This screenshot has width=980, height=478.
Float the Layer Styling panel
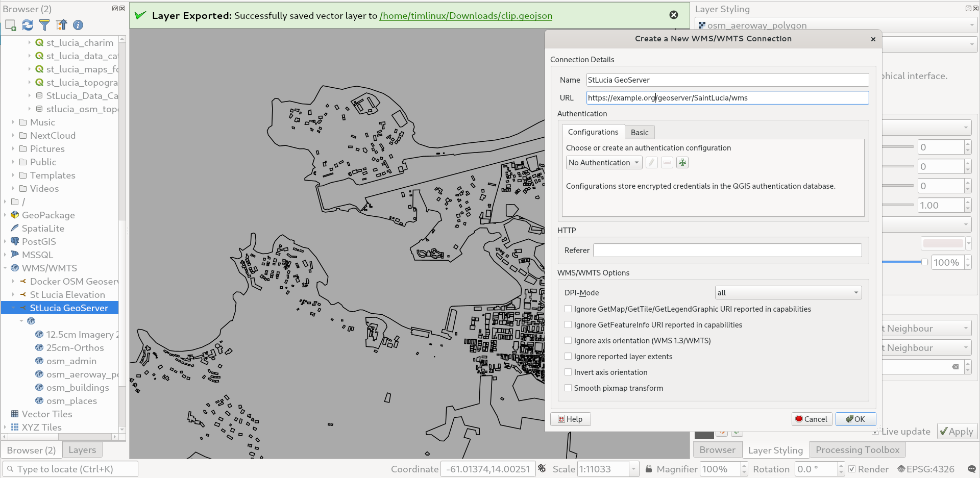pos(968,9)
